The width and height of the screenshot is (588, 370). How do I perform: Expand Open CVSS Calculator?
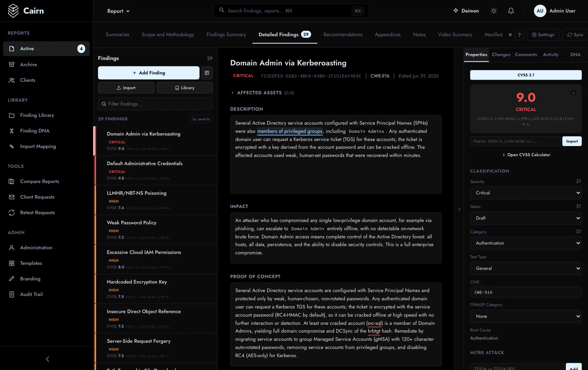coord(526,155)
